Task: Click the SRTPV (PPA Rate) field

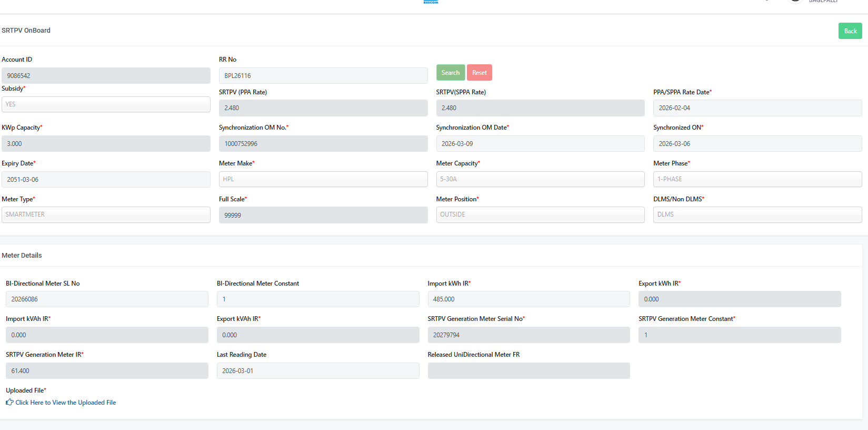Action: click(323, 108)
